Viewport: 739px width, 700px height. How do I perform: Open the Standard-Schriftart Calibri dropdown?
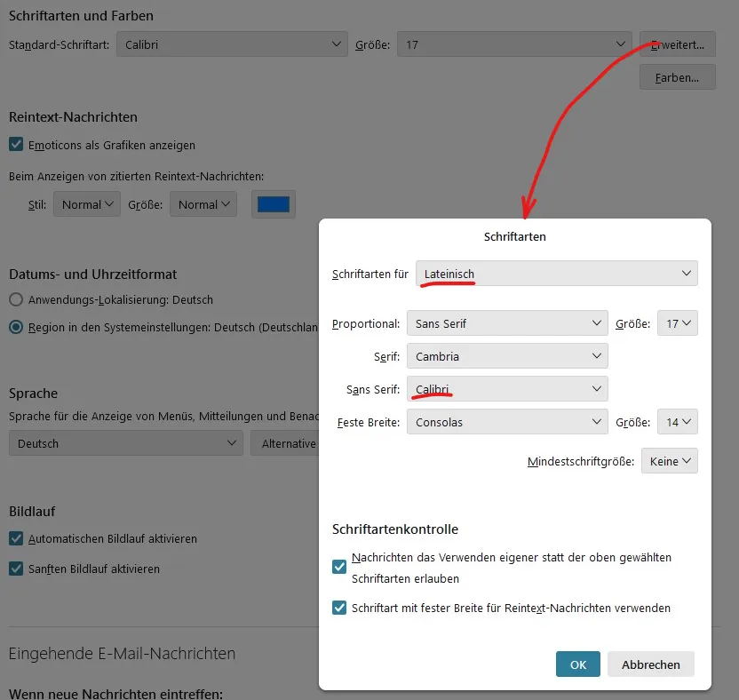point(232,44)
